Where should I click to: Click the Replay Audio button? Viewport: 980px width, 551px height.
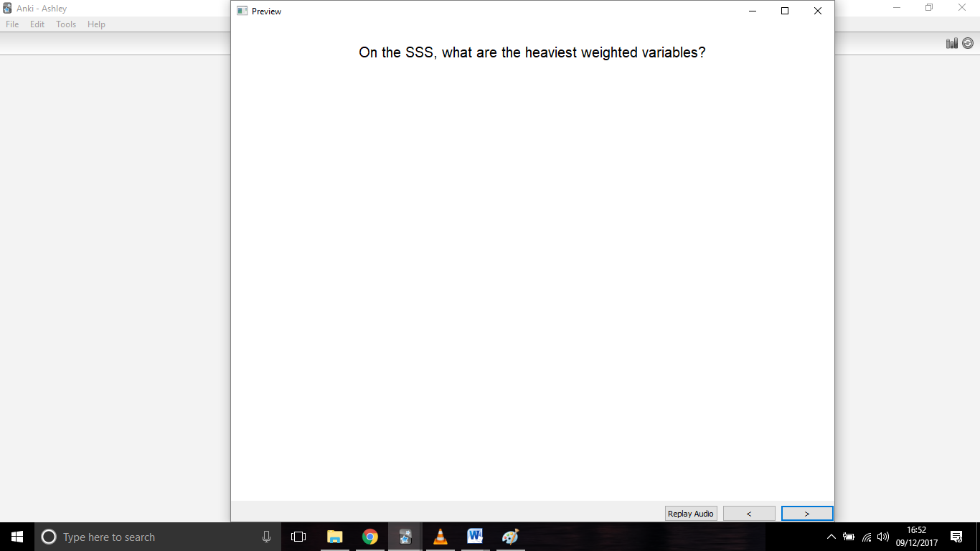pyautogui.click(x=691, y=514)
